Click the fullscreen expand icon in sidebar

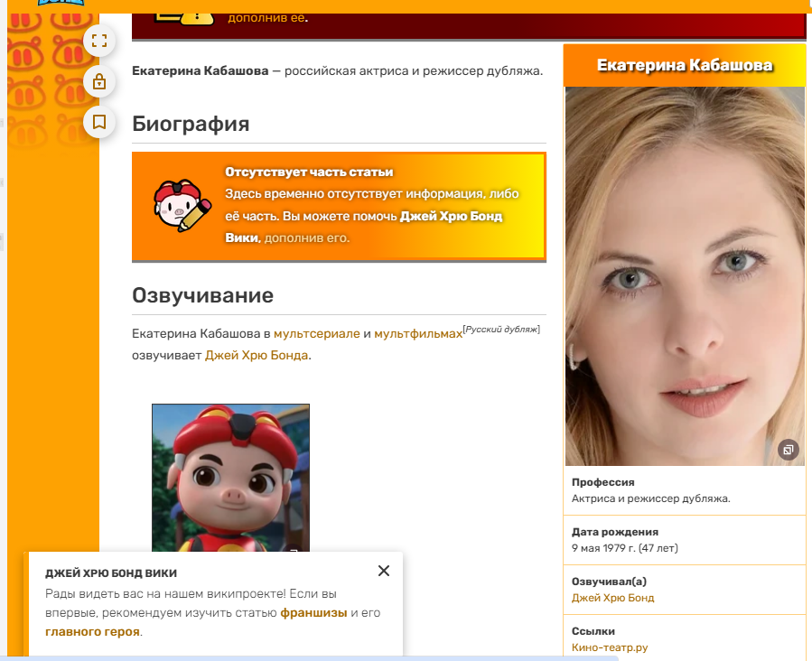click(99, 41)
